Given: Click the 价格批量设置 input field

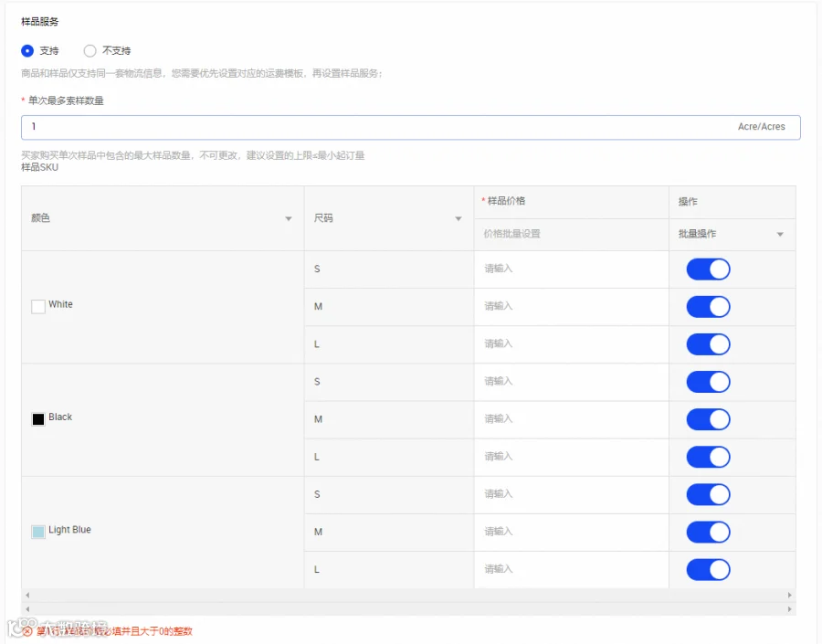Looking at the screenshot, I should pyautogui.click(x=572, y=235).
